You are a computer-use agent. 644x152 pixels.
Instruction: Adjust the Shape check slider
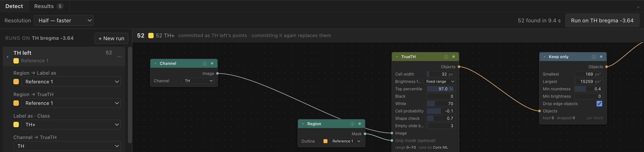tap(441, 118)
